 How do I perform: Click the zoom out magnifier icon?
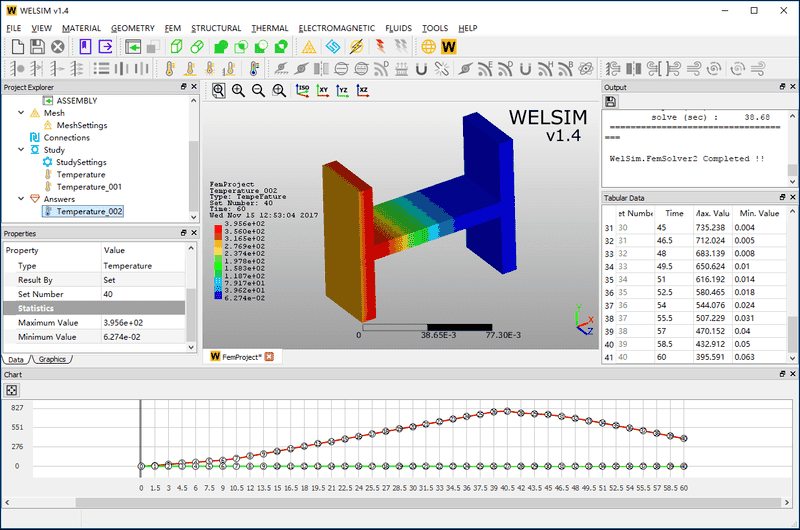[258, 90]
